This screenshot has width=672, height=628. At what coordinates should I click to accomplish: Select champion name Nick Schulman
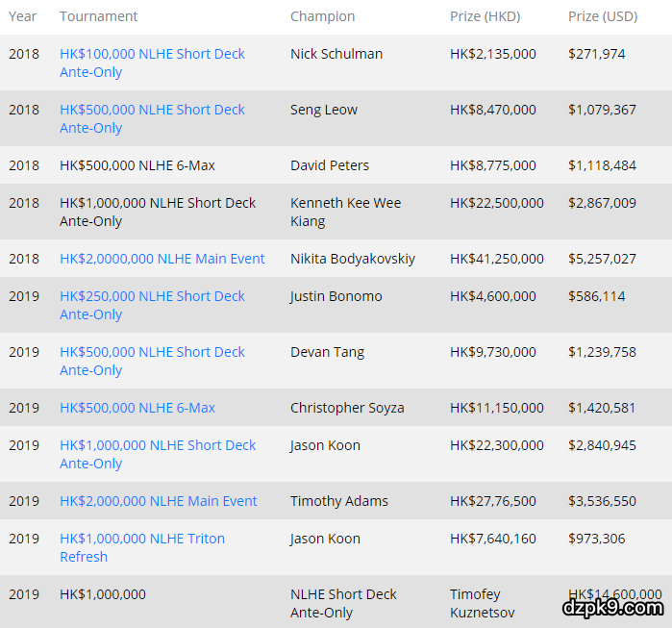tap(336, 54)
